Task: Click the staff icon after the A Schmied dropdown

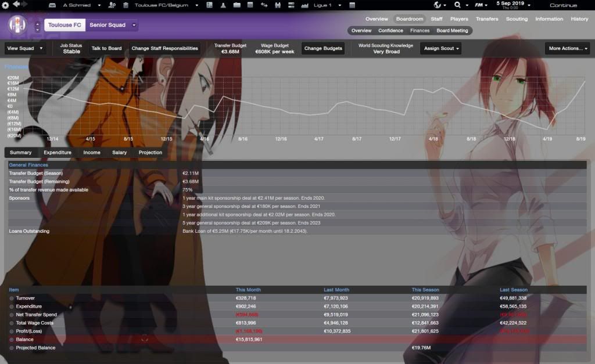Action: pos(112,5)
